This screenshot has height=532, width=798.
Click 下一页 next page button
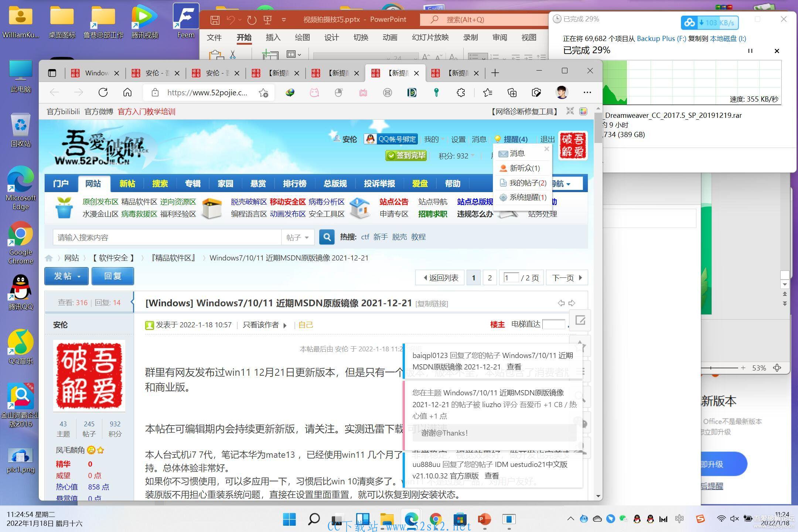coord(567,278)
